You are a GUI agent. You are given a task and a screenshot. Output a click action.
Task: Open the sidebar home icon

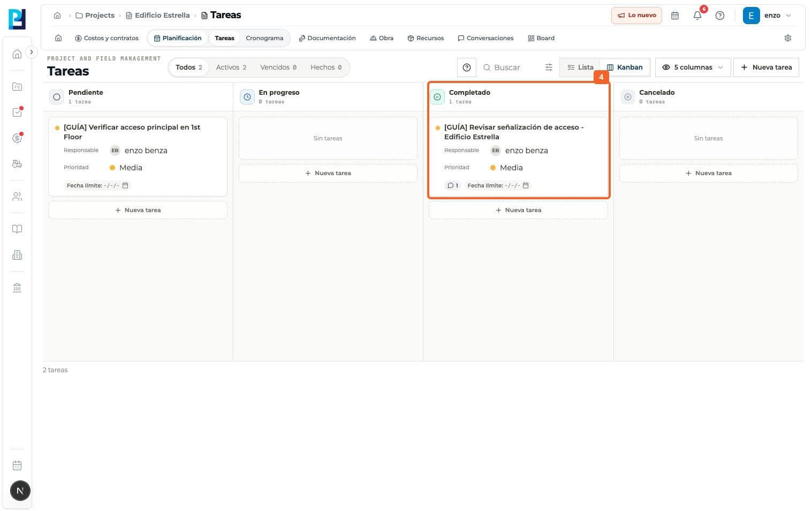pyautogui.click(x=17, y=54)
